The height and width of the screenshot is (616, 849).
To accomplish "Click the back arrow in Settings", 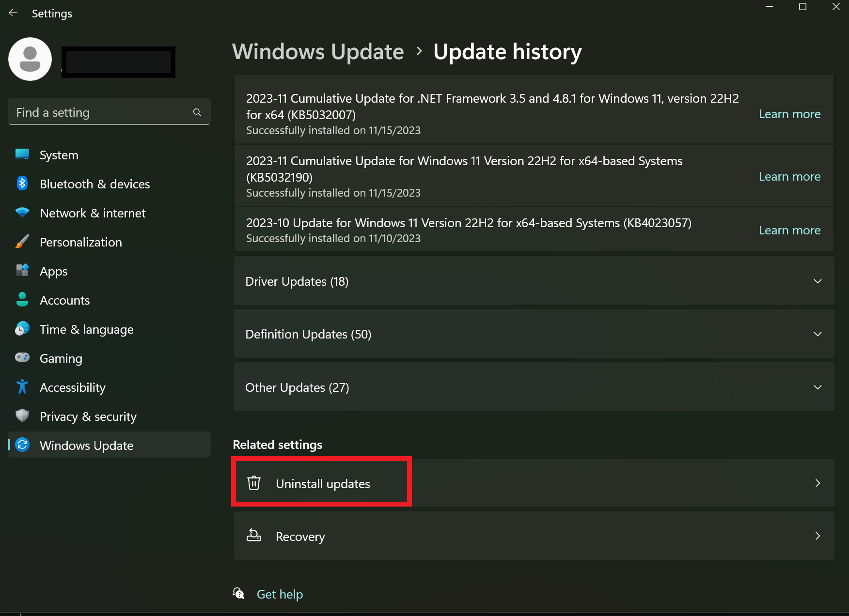I will click(13, 13).
